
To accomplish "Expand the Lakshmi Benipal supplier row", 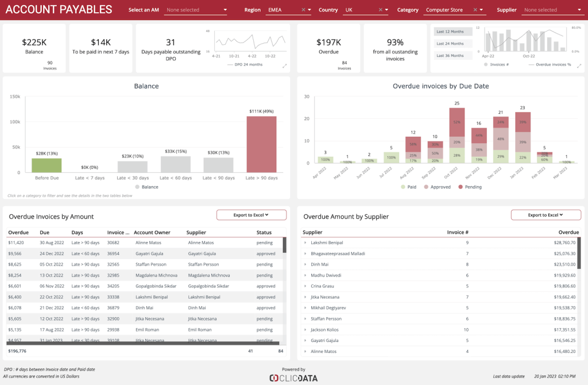I will (x=305, y=243).
